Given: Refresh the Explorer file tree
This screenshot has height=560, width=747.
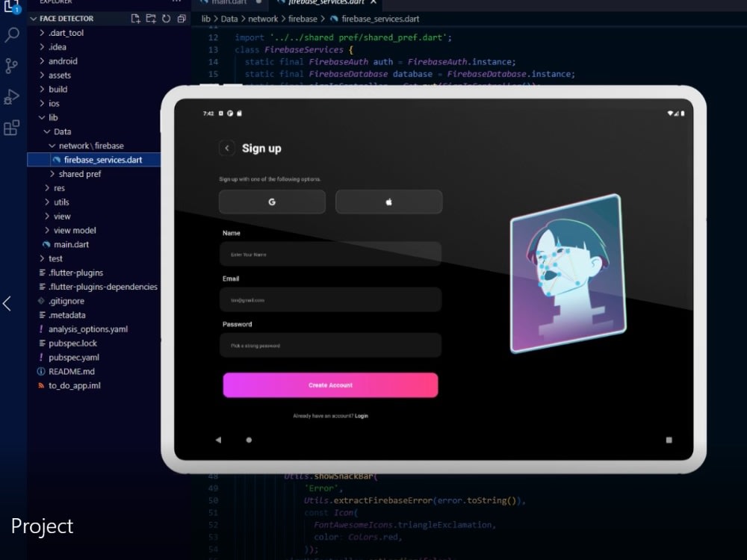Looking at the screenshot, I should 166,18.
